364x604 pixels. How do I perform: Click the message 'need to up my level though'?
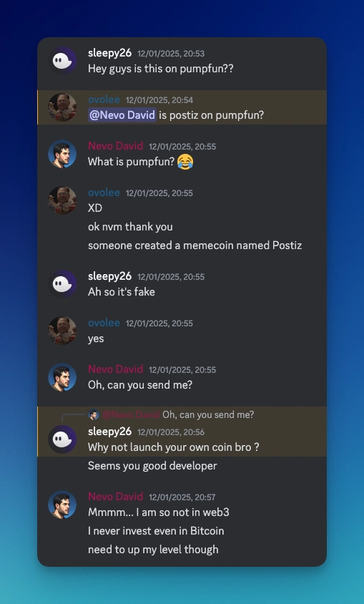click(x=153, y=550)
